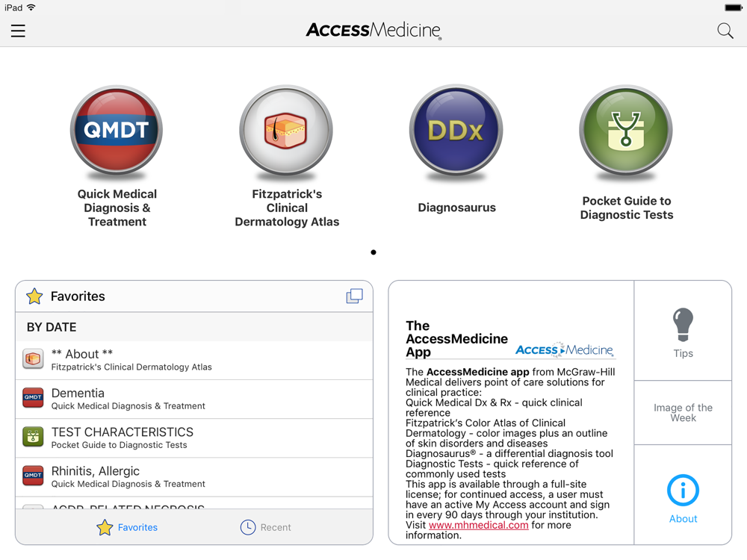Select the Diagnosaurus label
The width and height of the screenshot is (747, 560).
point(457,208)
